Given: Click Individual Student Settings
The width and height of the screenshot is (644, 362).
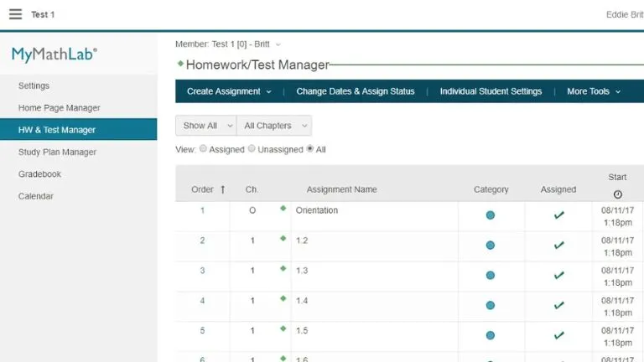Looking at the screenshot, I should (x=491, y=91).
